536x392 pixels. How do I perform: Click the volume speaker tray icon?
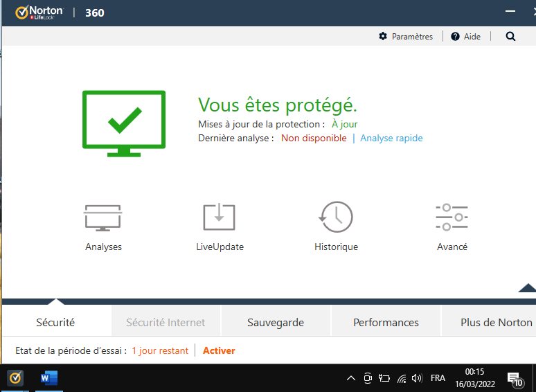click(417, 378)
